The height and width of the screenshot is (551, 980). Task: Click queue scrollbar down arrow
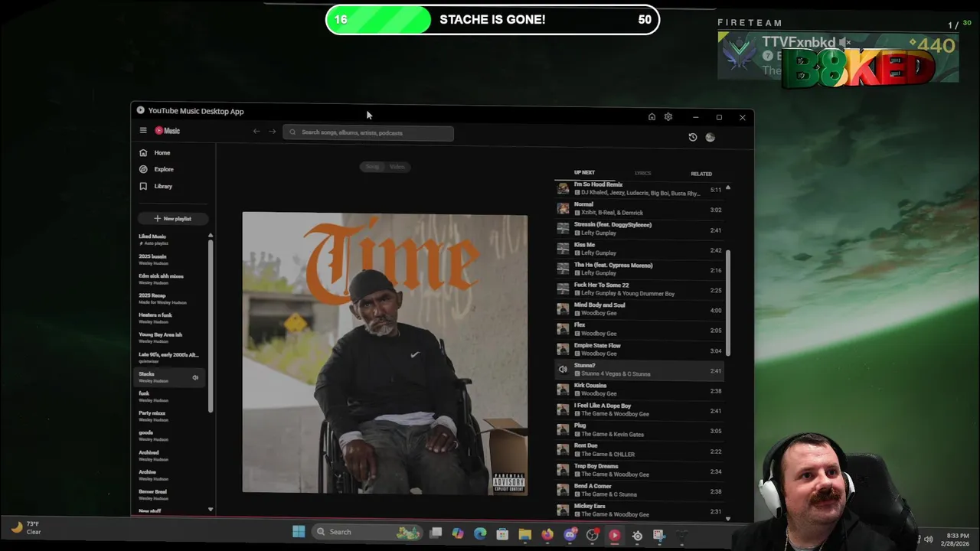pyautogui.click(x=728, y=518)
